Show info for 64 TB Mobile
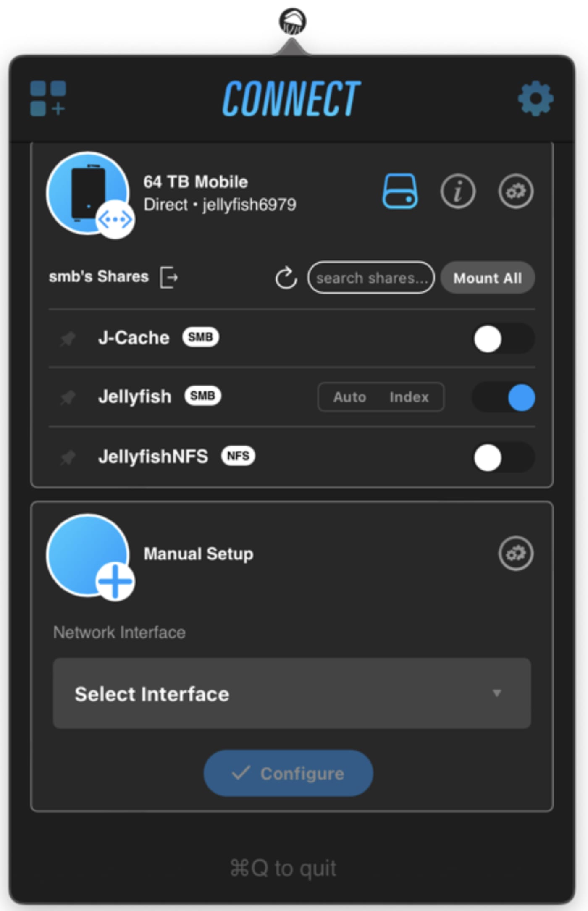 coord(458,191)
